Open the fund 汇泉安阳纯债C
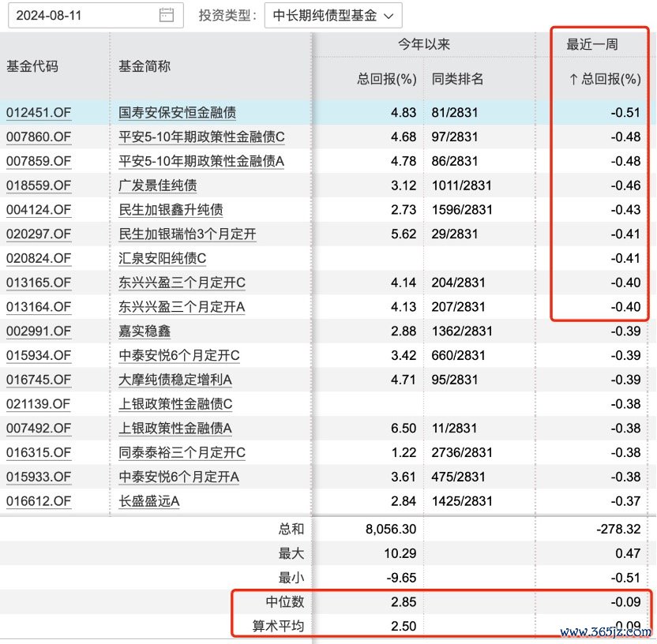Screen dimensions: 657x644 tap(162, 258)
